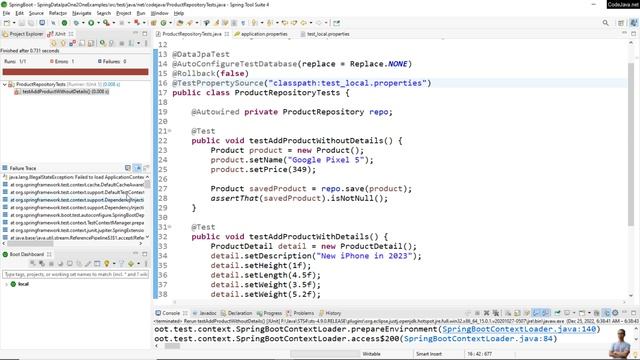The width and height of the screenshot is (640, 360).
Task: Open Console Open Console dropdown arrow
Action: (x=589, y=313)
